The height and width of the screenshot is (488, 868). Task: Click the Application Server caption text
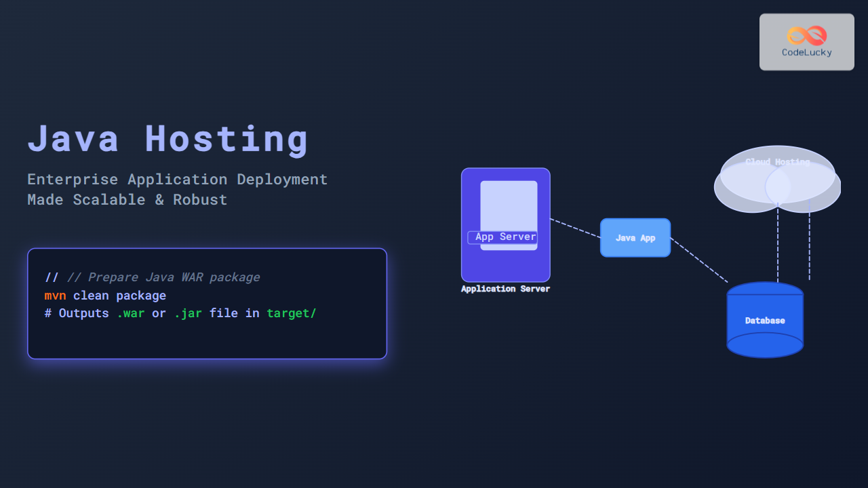(x=505, y=289)
